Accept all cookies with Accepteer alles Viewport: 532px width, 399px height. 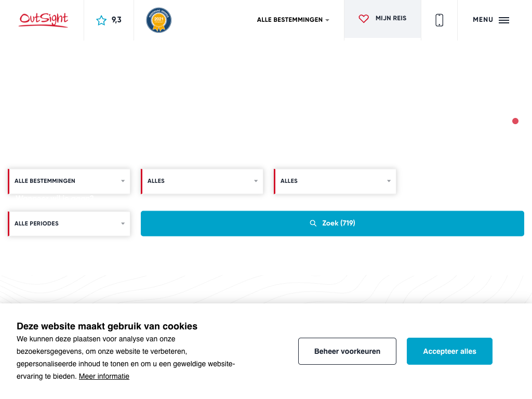pyautogui.click(x=449, y=351)
